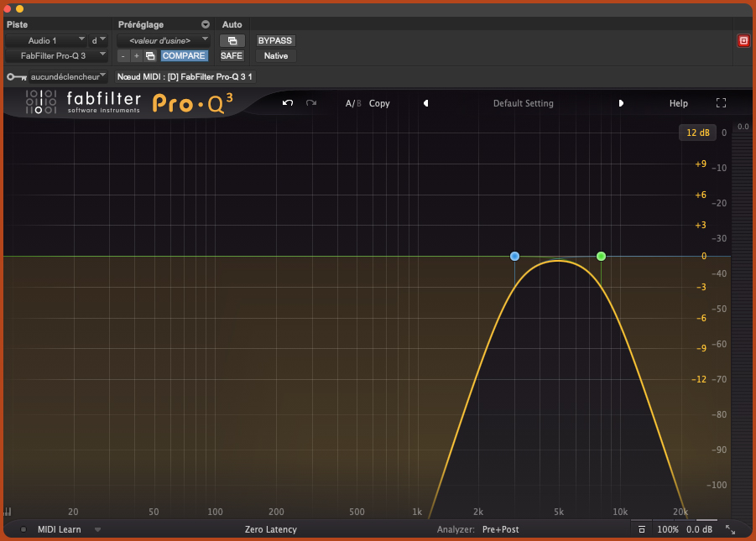Click the resize arrows icon in bottom-right corner

(x=730, y=529)
